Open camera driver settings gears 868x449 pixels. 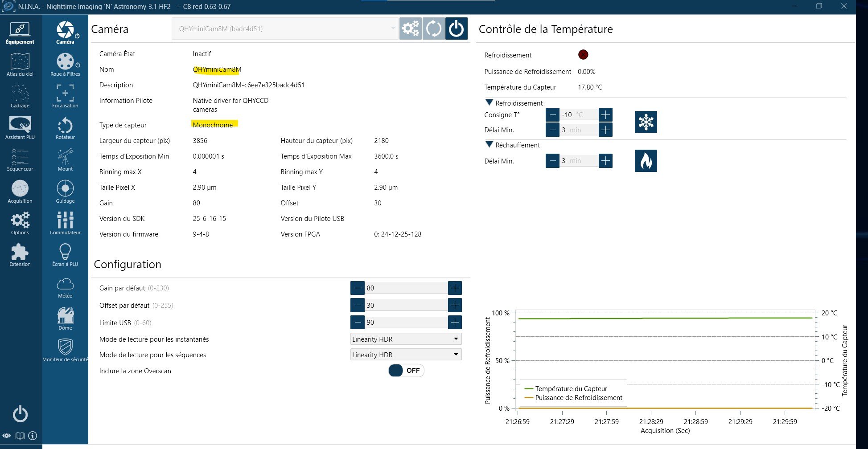coord(411,29)
